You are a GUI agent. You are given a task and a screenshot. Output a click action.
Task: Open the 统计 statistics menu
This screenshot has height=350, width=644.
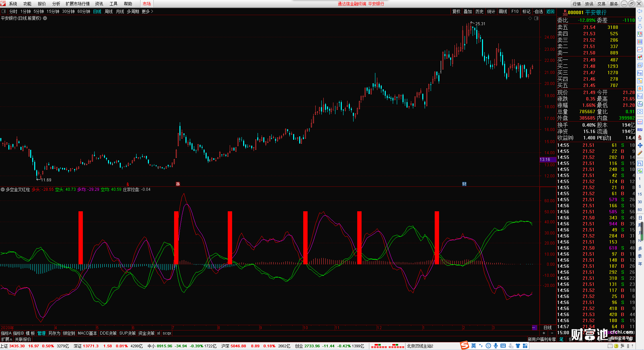[x=491, y=11]
